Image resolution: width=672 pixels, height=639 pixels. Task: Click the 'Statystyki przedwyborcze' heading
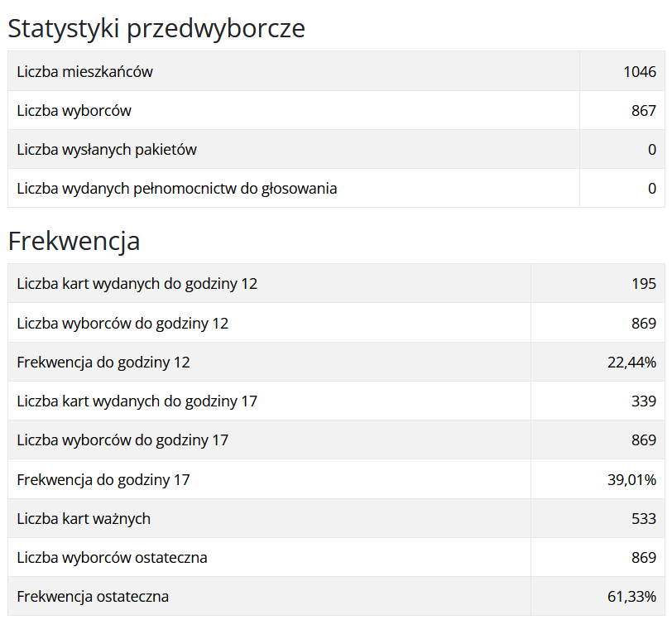click(156, 29)
